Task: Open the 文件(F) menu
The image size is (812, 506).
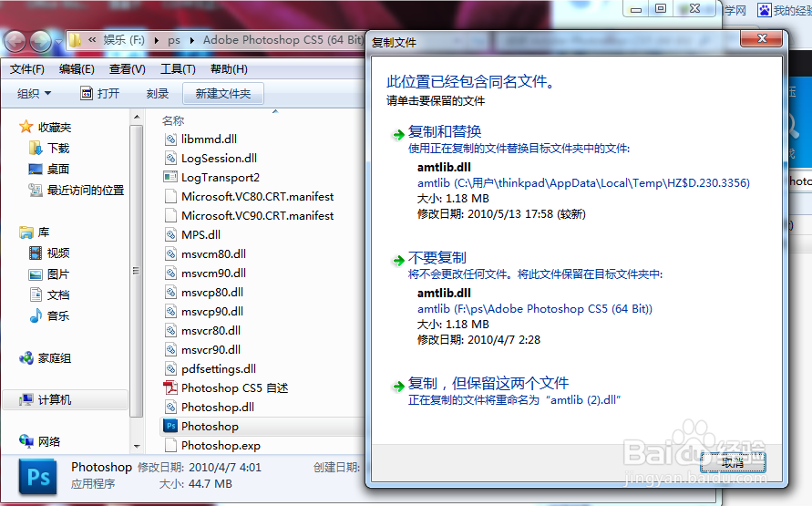Action: (x=27, y=69)
